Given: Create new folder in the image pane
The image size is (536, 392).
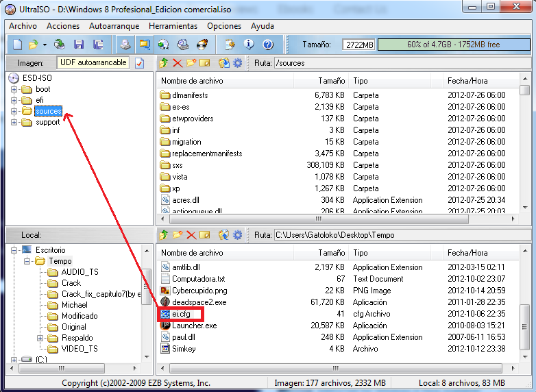Looking at the screenshot, I should coord(191,63).
